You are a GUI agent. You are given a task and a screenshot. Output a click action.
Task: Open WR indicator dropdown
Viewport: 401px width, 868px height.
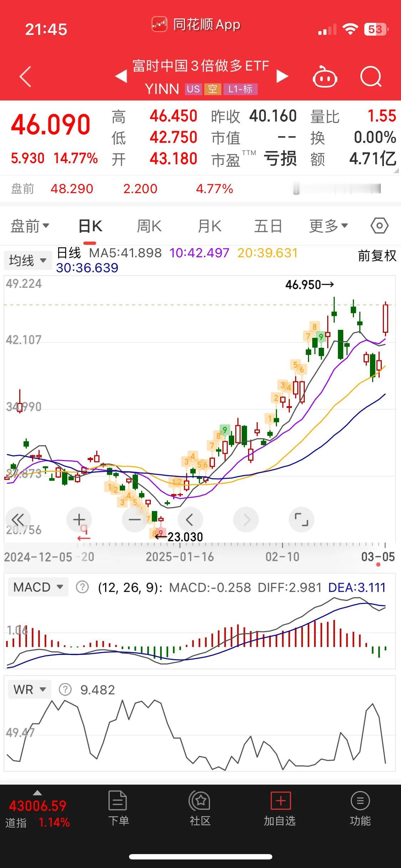pos(30,689)
